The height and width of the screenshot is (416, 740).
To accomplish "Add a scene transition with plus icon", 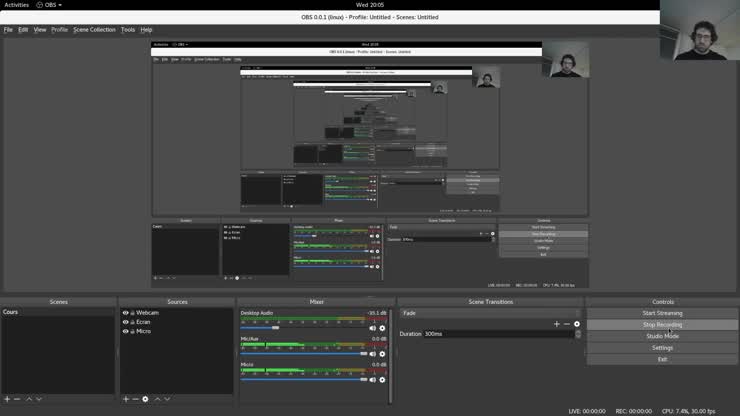I will point(557,324).
